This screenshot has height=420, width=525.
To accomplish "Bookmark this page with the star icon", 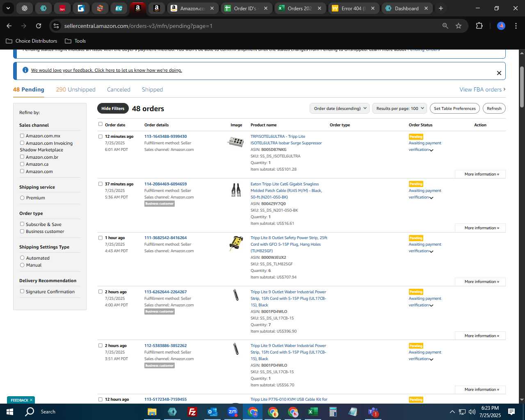I will [x=459, y=26].
